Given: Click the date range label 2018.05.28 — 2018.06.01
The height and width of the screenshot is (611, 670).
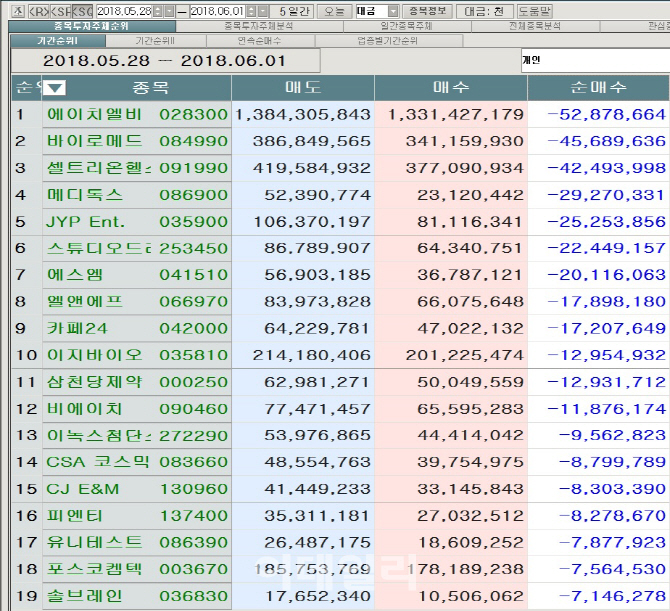Looking at the screenshot, I should (x=164, y=61).
